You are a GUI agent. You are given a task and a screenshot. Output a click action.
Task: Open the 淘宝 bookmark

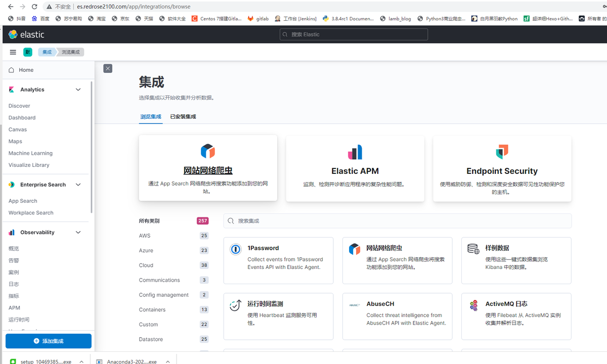click(x=97, y=19)
